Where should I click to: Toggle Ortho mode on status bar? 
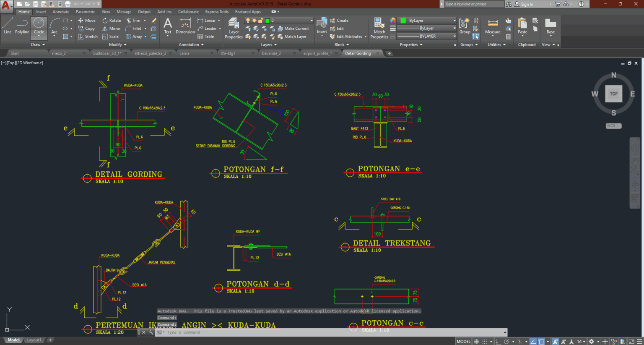click(499, 341)
